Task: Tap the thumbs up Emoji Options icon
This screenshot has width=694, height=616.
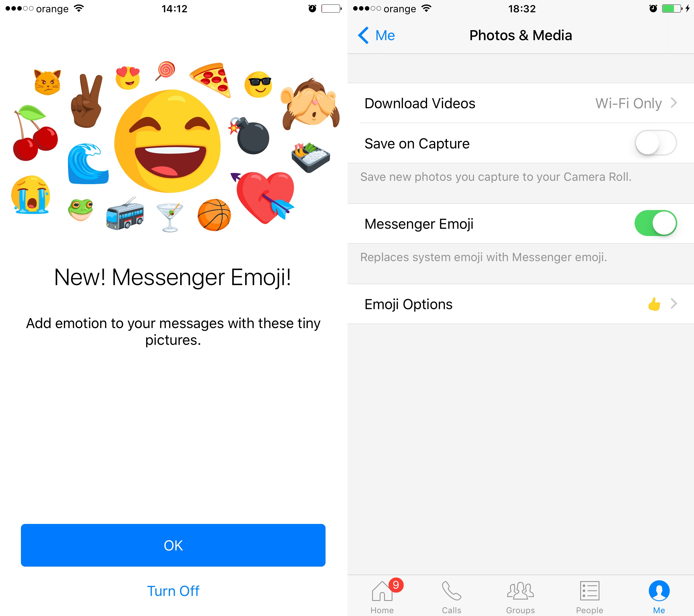Action: [x=654, y=304]
